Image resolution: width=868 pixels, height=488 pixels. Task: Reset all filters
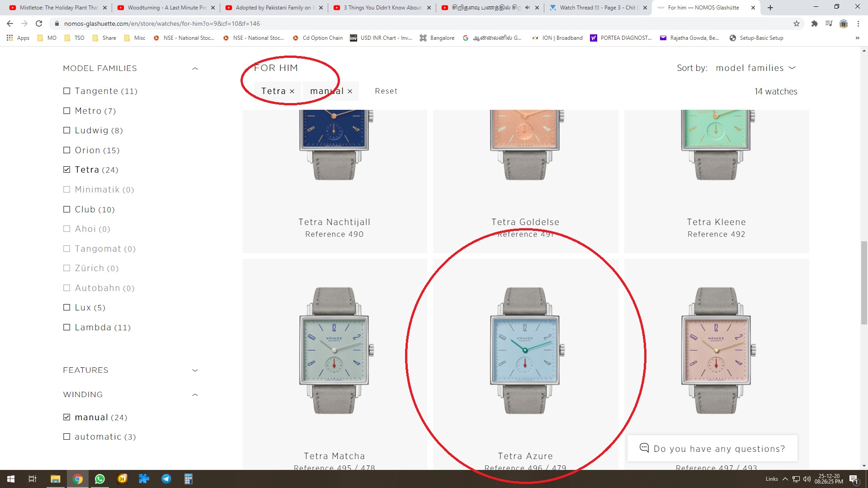click(x=386, y=91)
